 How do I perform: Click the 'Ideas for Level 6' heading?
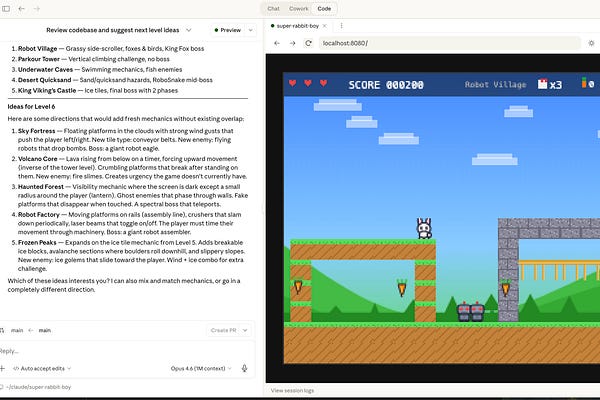[31, 106]
